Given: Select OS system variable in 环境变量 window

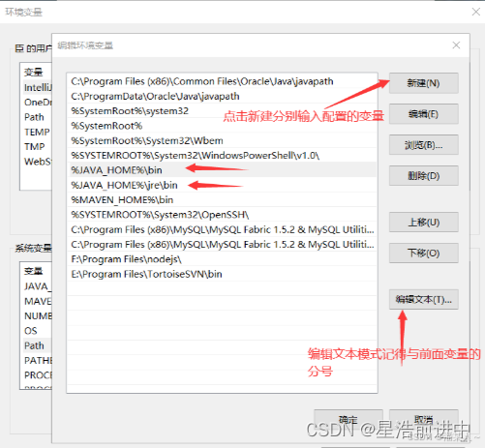Looking at the screenshot, I should (37, 331).
